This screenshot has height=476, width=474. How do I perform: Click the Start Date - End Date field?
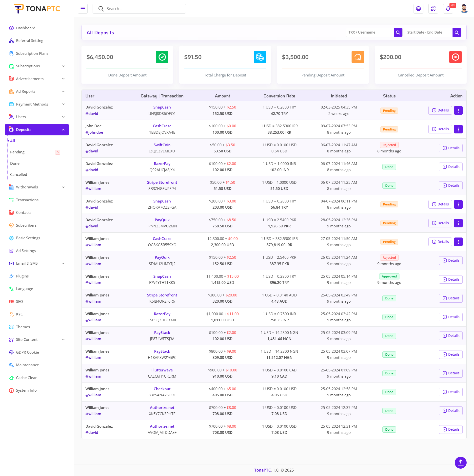pyautogui.click(x=428, y=32)
